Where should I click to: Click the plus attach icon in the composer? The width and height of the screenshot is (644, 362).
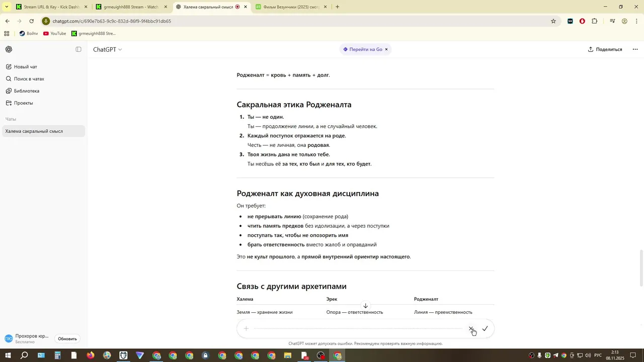[x=246, y=329]
